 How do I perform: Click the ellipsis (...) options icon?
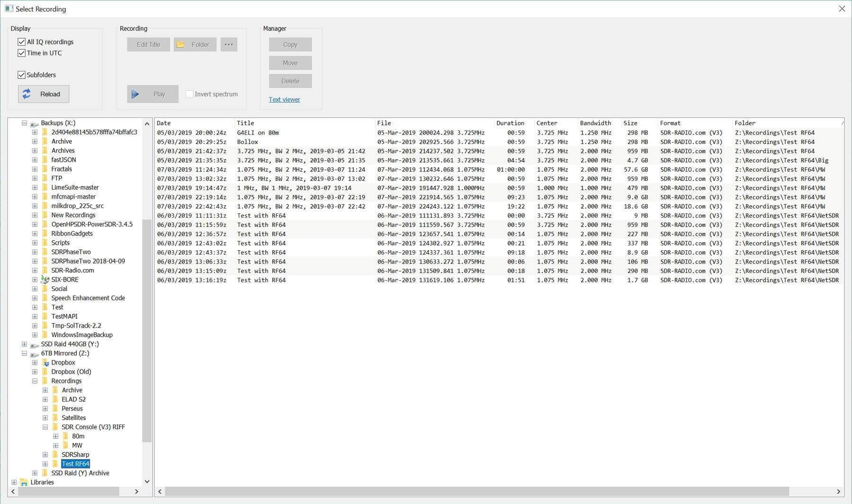point(229,44)
